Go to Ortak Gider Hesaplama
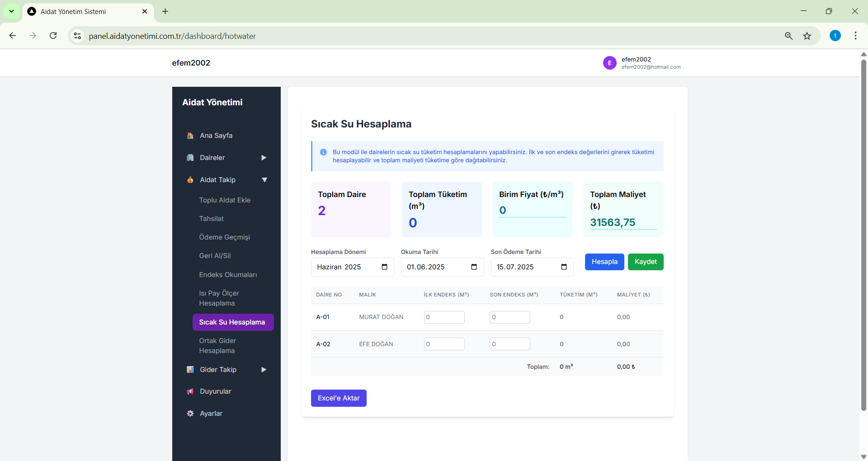 (217, 346)
